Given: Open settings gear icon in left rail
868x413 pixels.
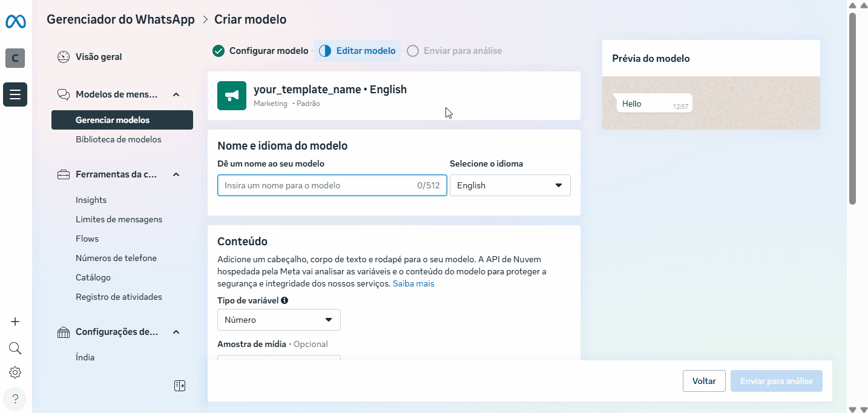Looking at the screenshot, I should [x=15, y=372].
